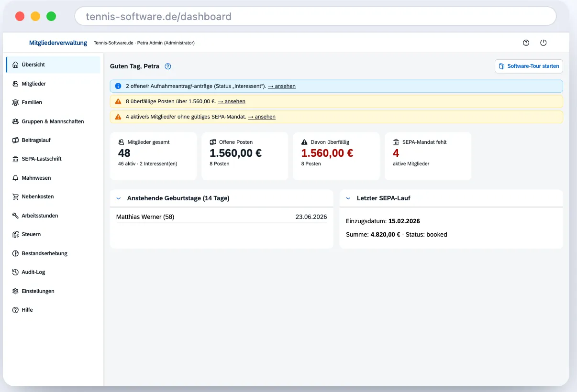
Task: Open the Beitragslauf menu entry
Action: 53,140
